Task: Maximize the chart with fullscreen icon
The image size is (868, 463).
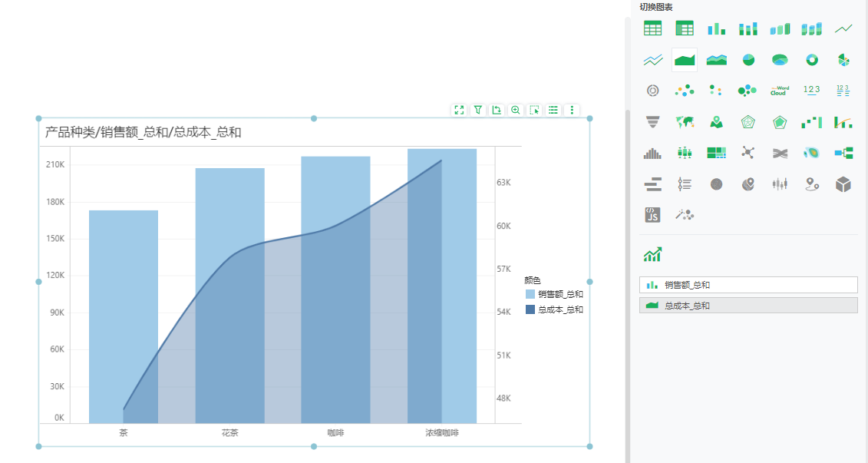Action: coord(459,110)
